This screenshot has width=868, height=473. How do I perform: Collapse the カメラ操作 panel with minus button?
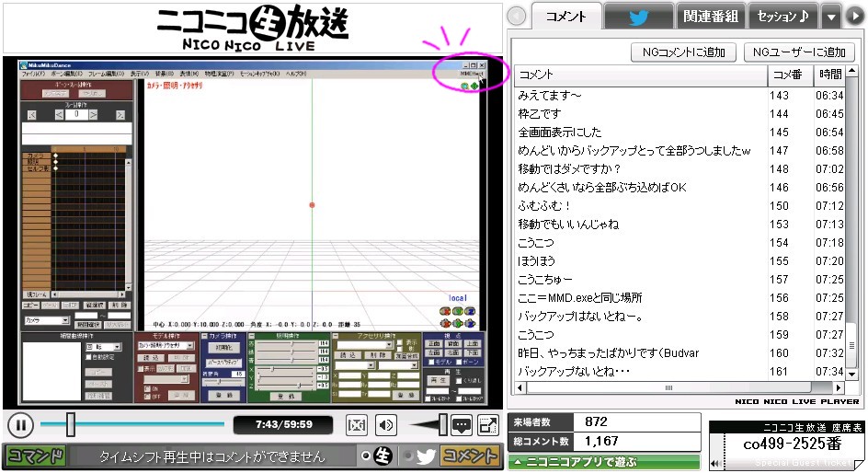204,336
